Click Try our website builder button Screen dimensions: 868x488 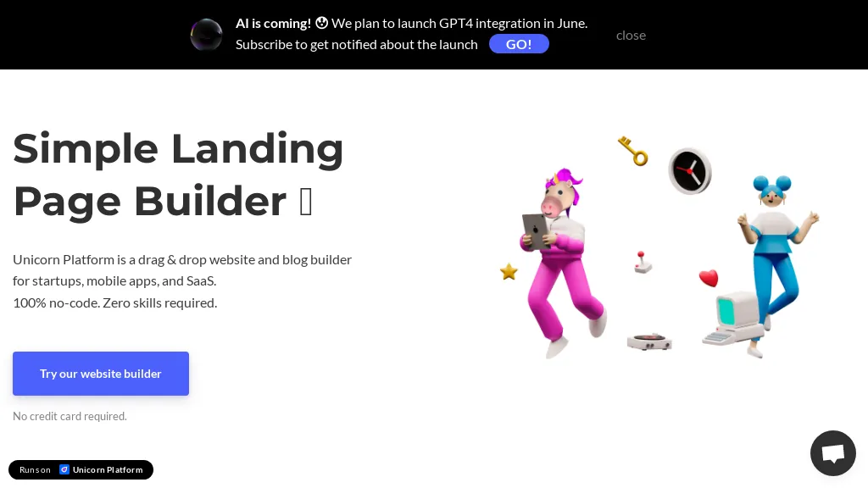point(101,374)
